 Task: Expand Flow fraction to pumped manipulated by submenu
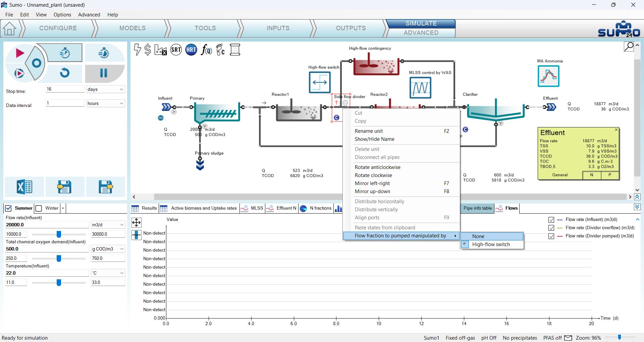[x=401, y=236]
